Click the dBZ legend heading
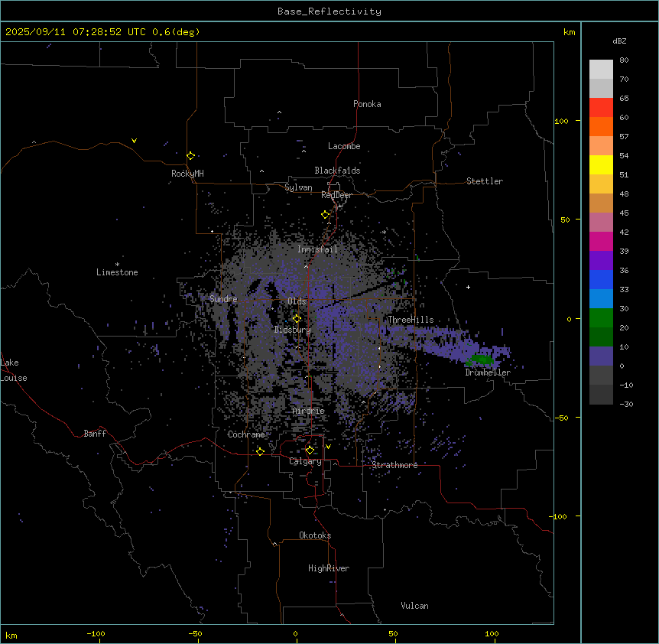The height and width of the screenshot is (644, 659). pyautogui.click(x=619, y=41)
